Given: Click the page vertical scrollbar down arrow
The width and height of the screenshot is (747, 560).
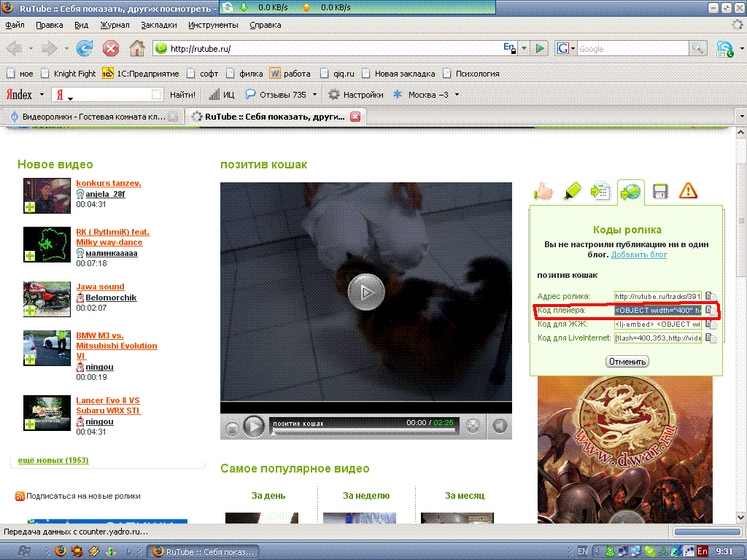Looking at the screenshot, I should click(741, 517).
